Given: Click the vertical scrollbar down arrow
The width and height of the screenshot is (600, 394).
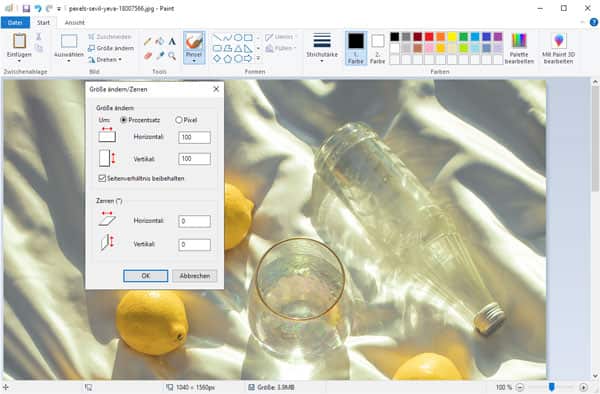Looking at the screenshot, I should pos(595,376).
